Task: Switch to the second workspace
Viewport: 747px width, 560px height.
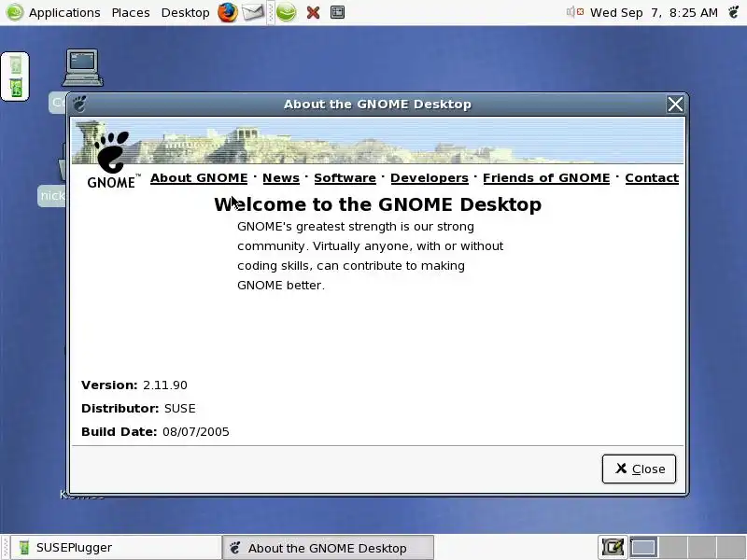Action: (673, 548)
